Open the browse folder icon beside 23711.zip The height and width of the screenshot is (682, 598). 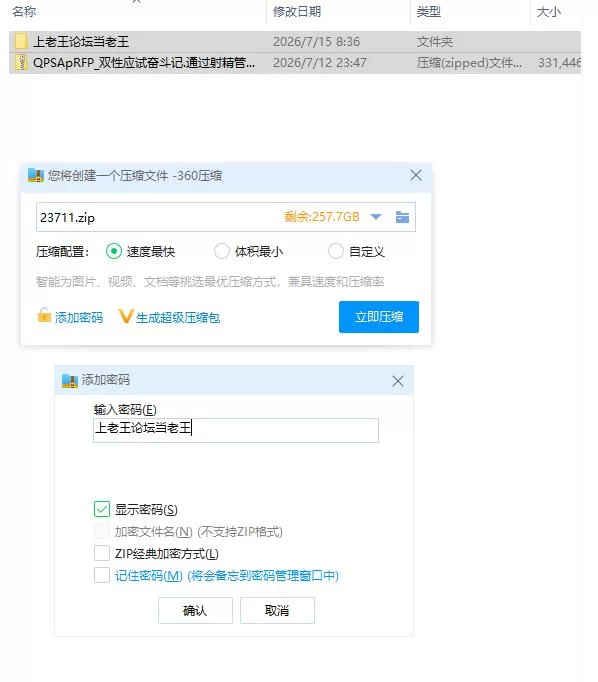[x=402, y=217]
